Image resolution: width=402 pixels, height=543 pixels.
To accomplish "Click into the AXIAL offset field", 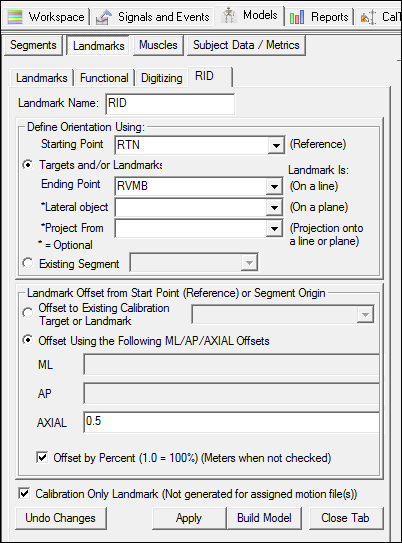I will tap(231, 422).
